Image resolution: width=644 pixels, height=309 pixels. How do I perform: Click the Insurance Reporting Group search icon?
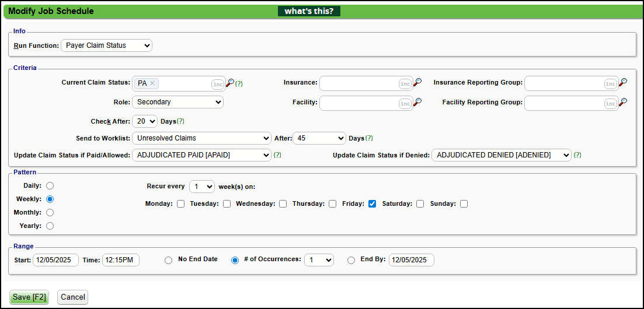click(623, 83)
